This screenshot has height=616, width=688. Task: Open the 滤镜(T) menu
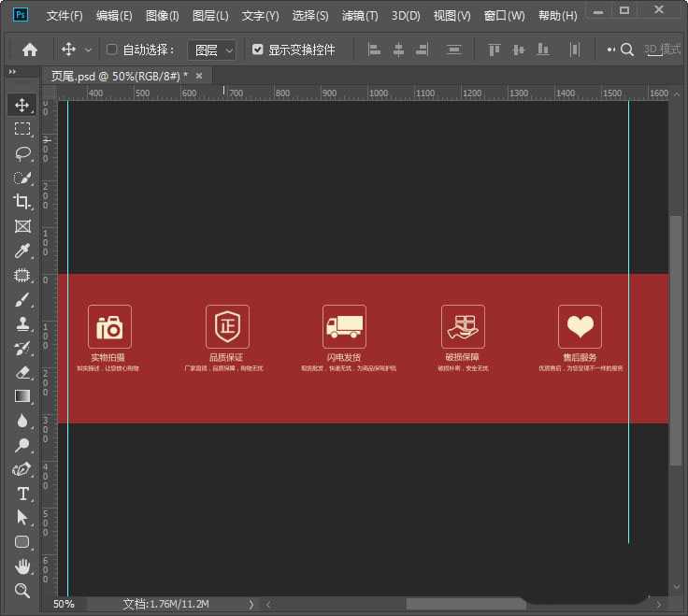click(360, 16)
